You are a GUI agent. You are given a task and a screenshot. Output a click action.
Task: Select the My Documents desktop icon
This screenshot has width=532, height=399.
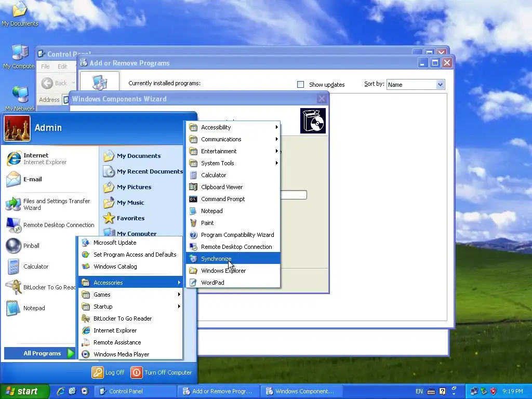(20, 14)
